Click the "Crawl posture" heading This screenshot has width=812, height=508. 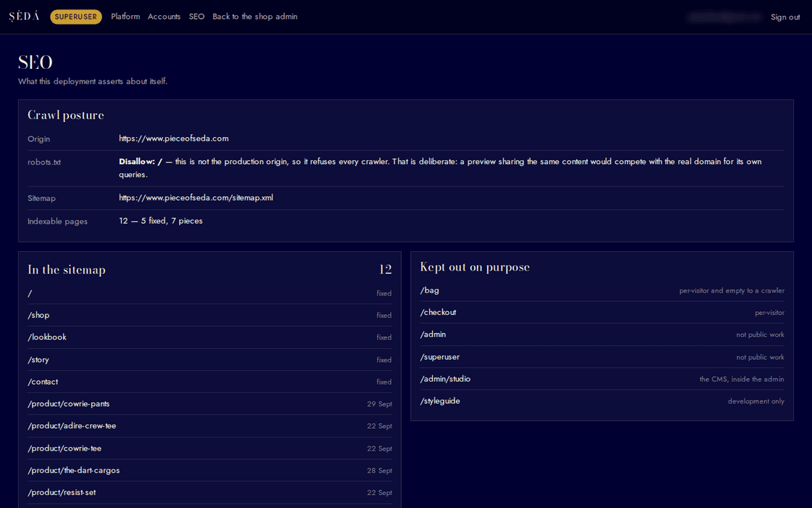point(66,115)
